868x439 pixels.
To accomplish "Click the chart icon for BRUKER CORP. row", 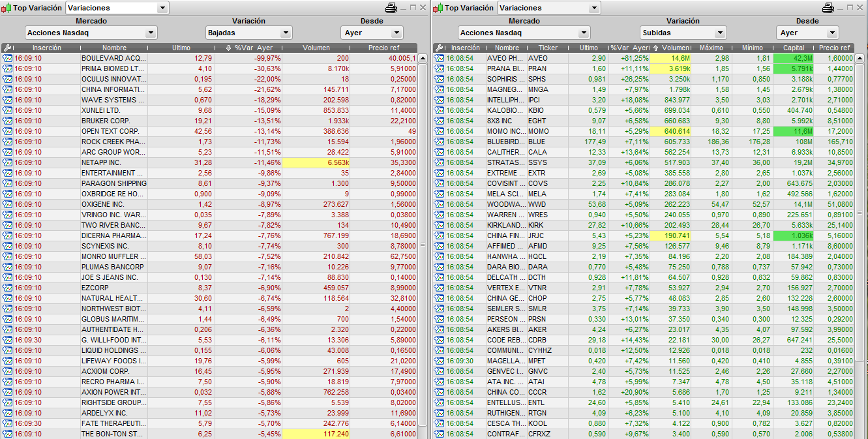I will click(7, 121).
